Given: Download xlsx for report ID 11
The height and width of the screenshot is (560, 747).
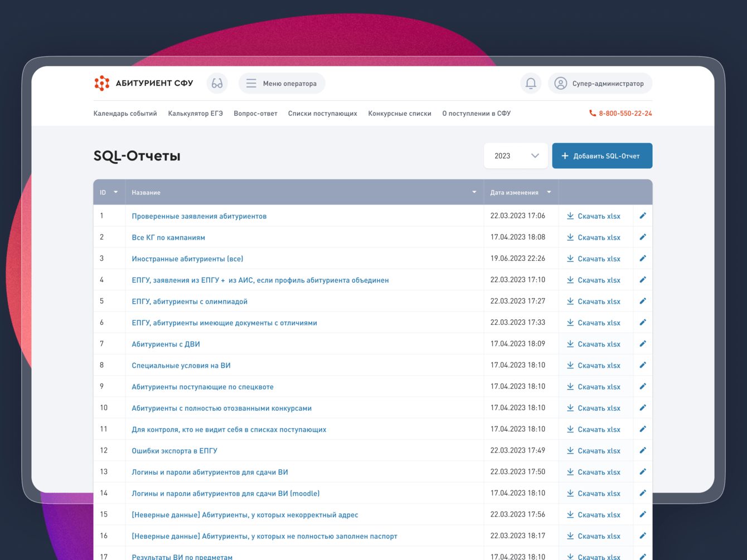Looking at the screenshot, I should [594, 430].
